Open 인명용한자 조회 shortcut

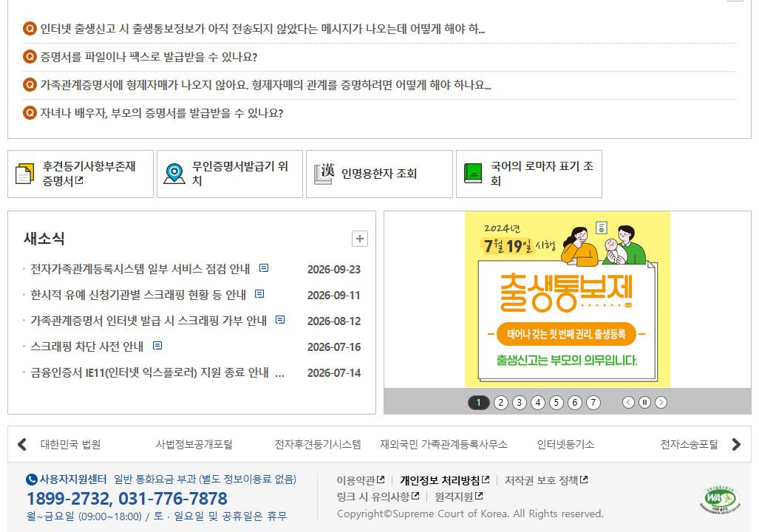[x=379, y=174]
